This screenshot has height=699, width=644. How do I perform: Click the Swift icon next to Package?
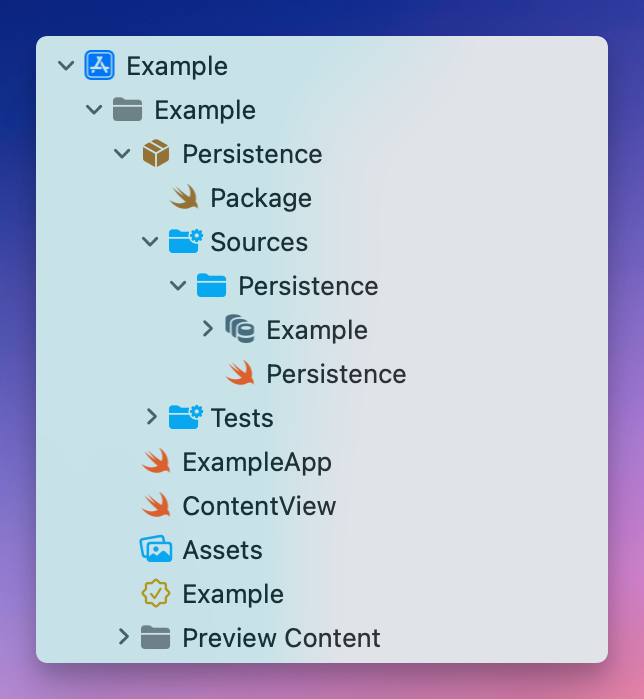pyautogui.click(x=184, y=198)
